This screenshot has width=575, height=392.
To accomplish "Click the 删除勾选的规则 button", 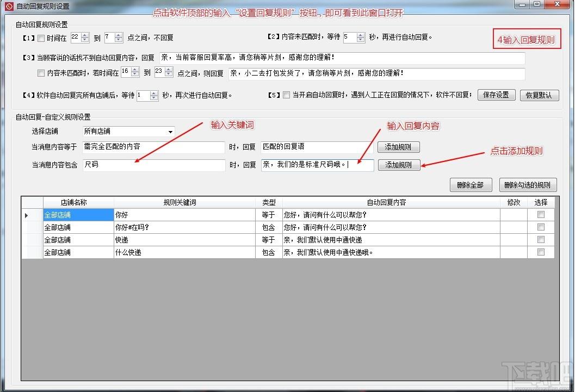I will (528, 185).
